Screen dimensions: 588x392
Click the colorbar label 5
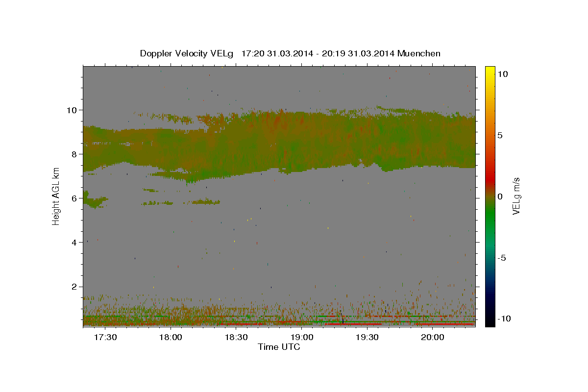[500, 135]
